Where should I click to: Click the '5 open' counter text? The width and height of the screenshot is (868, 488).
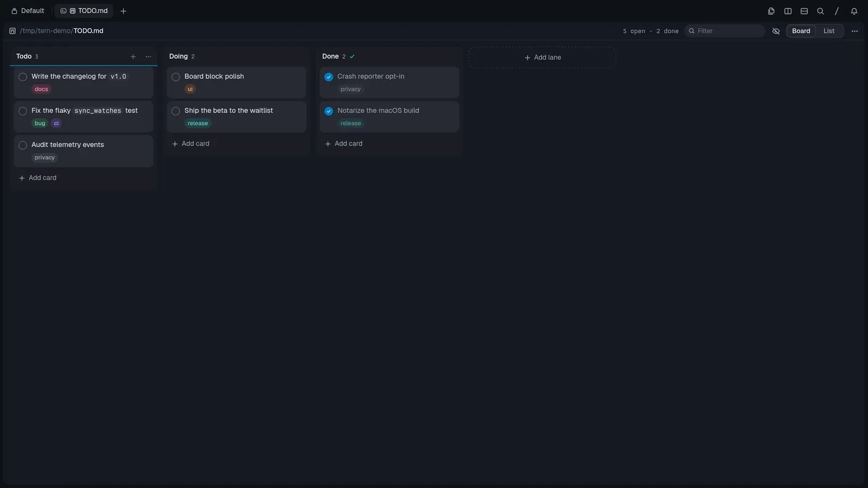click(x=634, y=31)
